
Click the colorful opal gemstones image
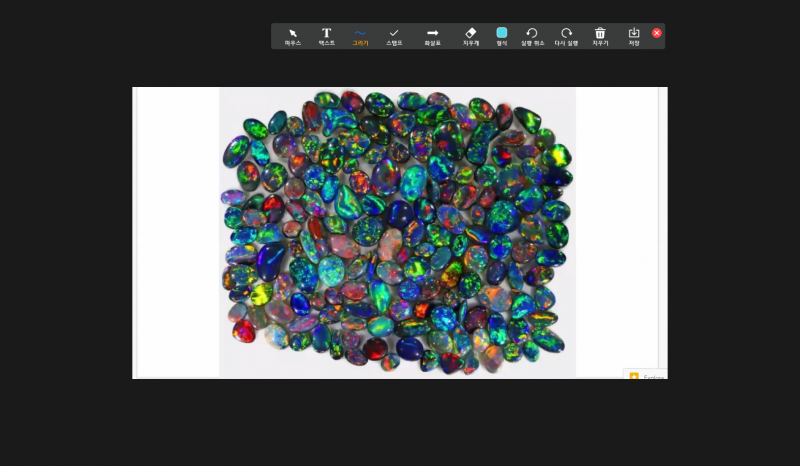pos(397,232)
